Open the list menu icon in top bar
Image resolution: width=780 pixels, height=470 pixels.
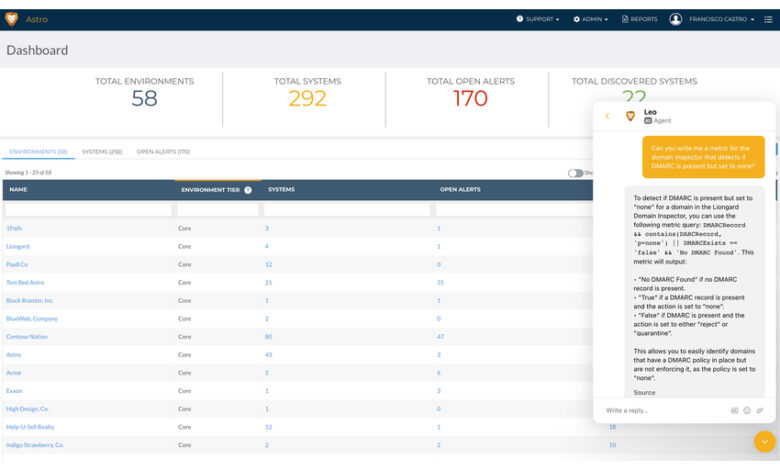click(x=767, y=19)
